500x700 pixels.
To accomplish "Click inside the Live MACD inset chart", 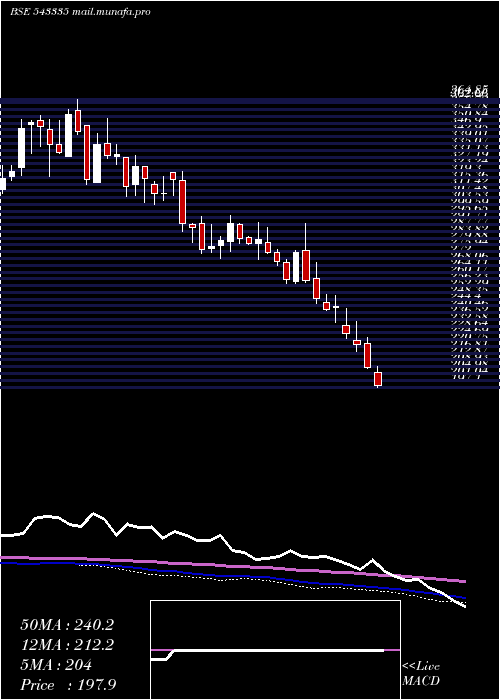I will coord(275,650).
